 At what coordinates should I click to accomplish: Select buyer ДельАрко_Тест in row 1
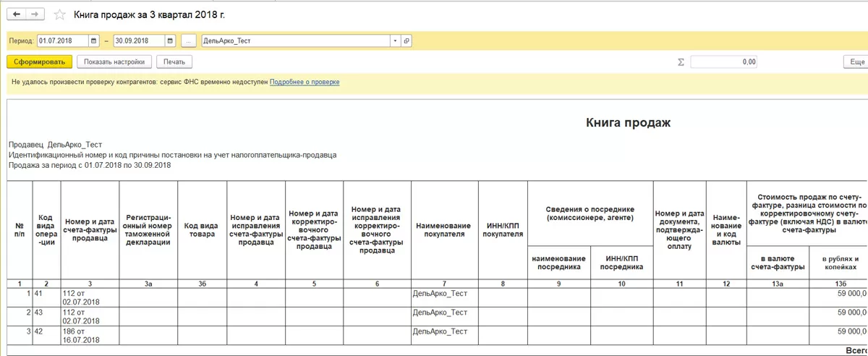(x=444, y=297)
